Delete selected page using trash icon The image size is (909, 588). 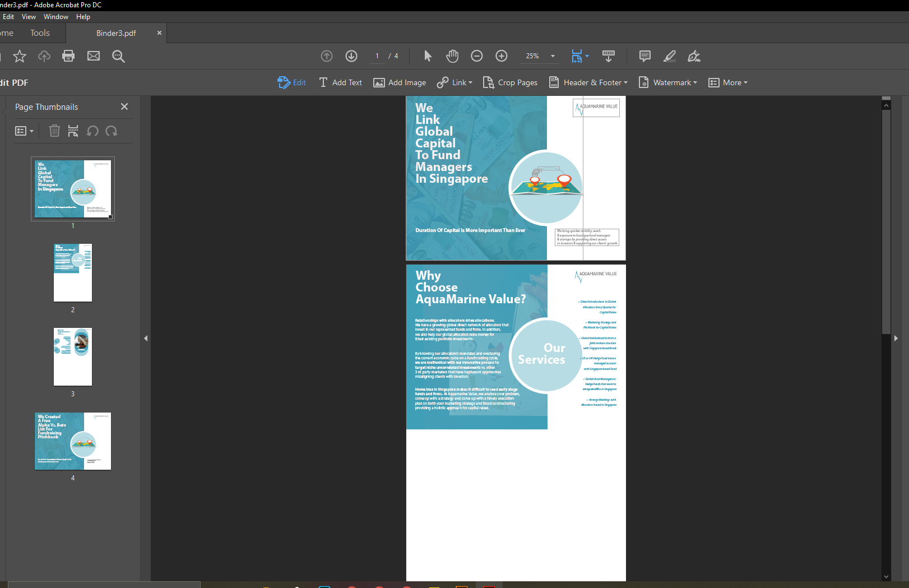(x=54, y=131)
